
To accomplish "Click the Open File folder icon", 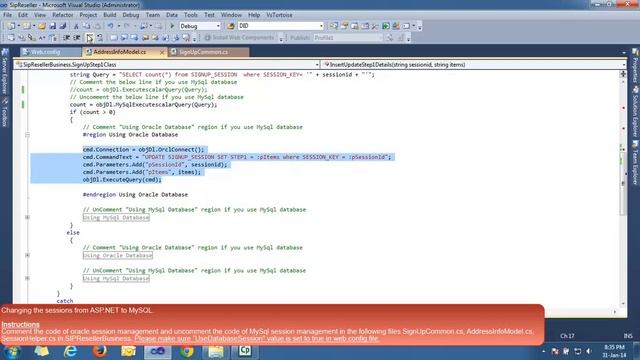I will (x=42, y=26).
